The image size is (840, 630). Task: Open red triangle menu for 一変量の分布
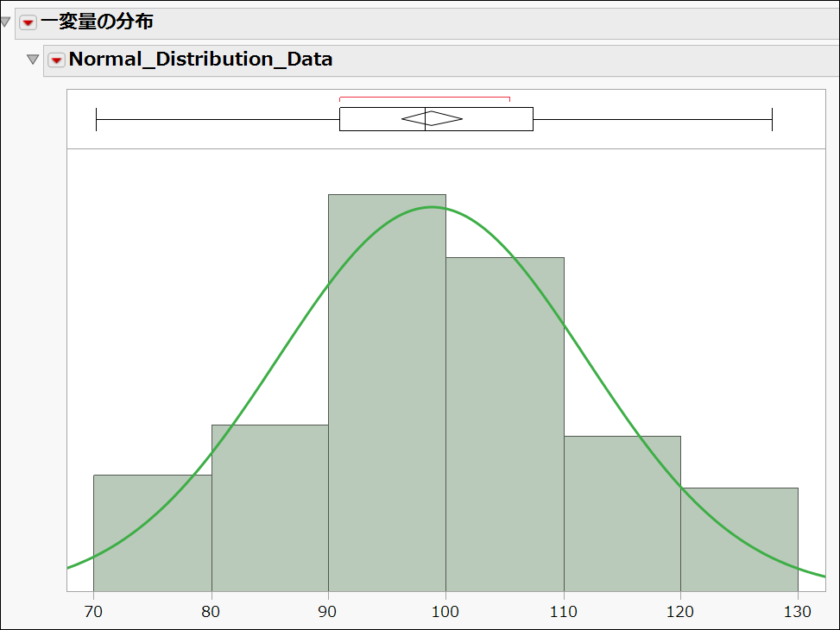coord(28,22)
